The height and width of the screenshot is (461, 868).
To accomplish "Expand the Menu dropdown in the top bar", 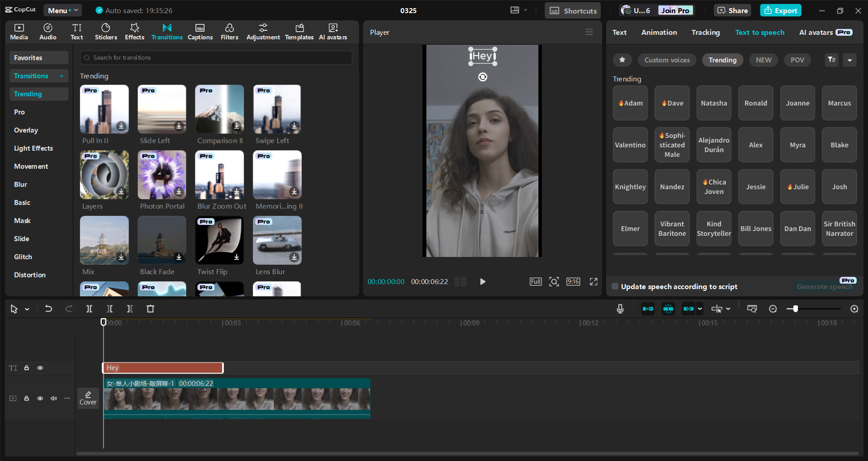I will click(x=62, y=10).
